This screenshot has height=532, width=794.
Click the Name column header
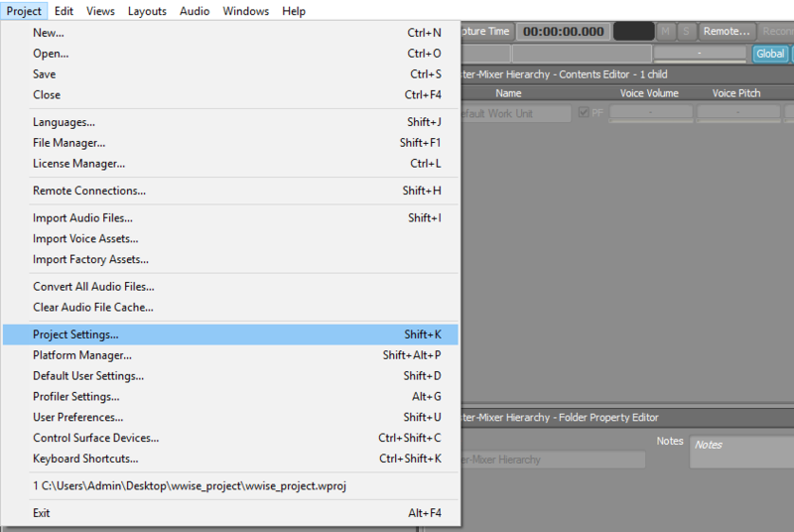[x=508, y=93]
